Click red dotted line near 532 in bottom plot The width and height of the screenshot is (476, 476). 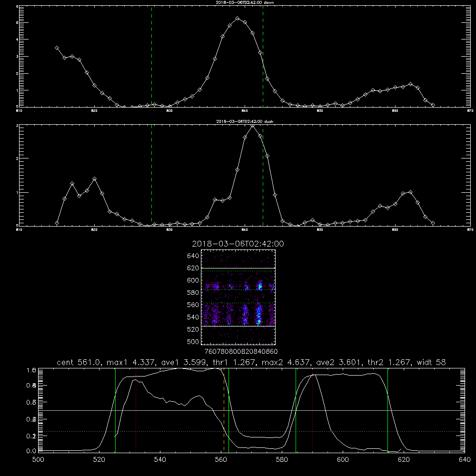(x=136, y=410)
